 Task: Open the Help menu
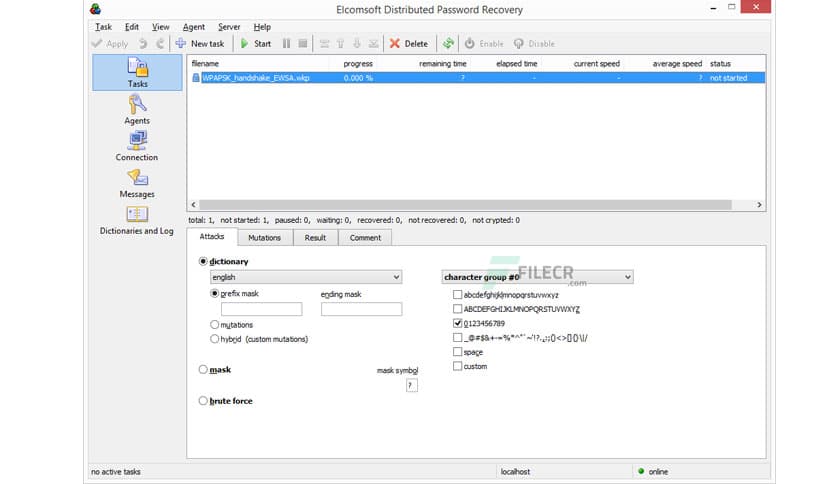coord(262,27)
